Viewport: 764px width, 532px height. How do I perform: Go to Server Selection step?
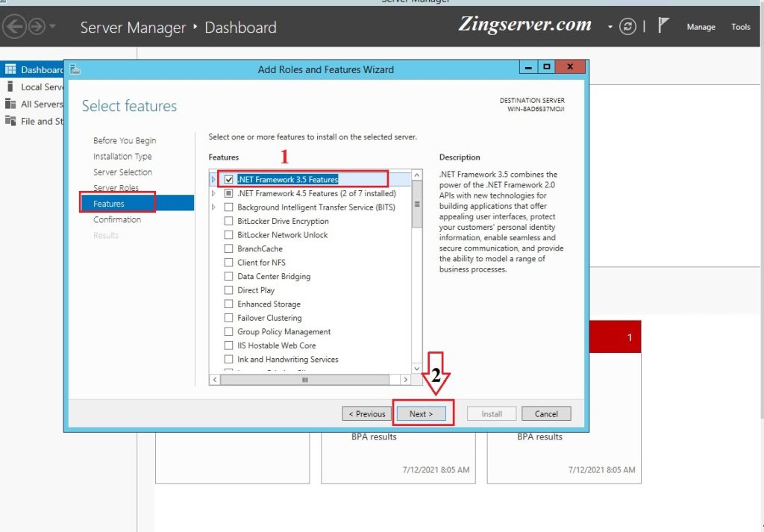[x=123, y=172]
